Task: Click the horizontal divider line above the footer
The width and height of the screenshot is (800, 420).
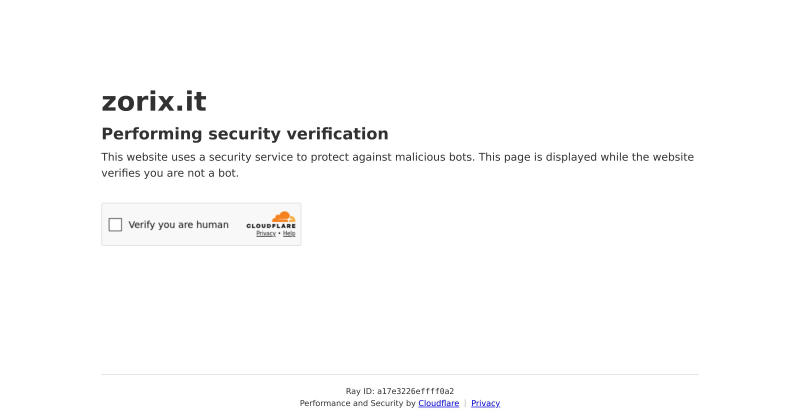Action: point(400,375)
